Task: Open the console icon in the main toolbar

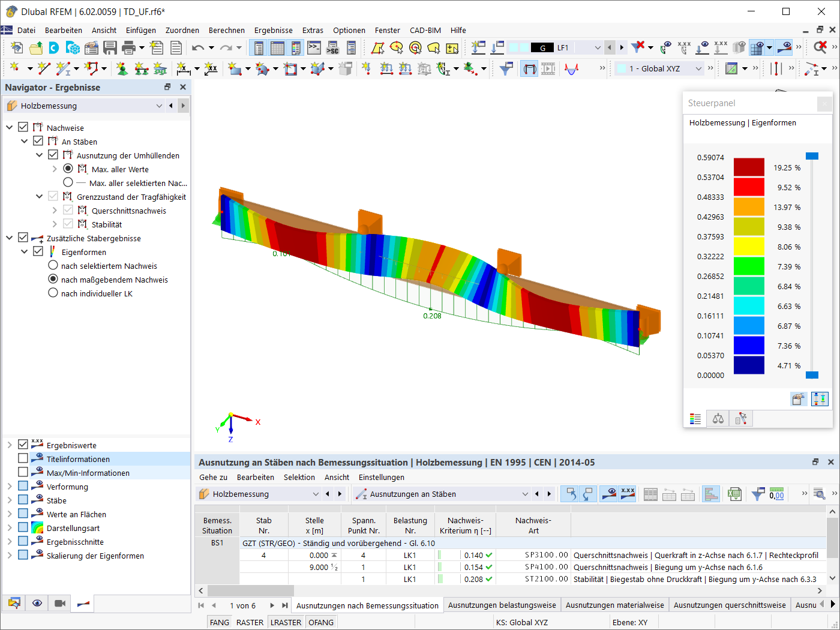Action: (314, 47)
